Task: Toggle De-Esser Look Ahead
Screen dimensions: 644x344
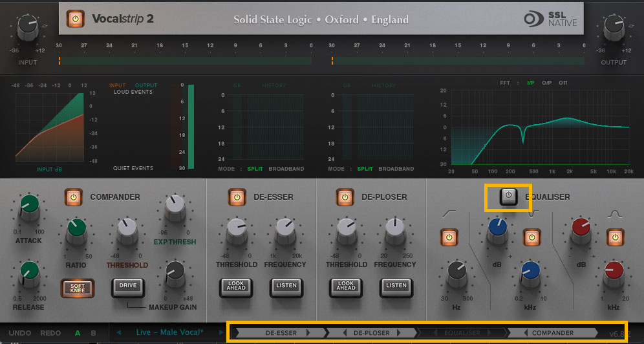Action: coord(236,287)
